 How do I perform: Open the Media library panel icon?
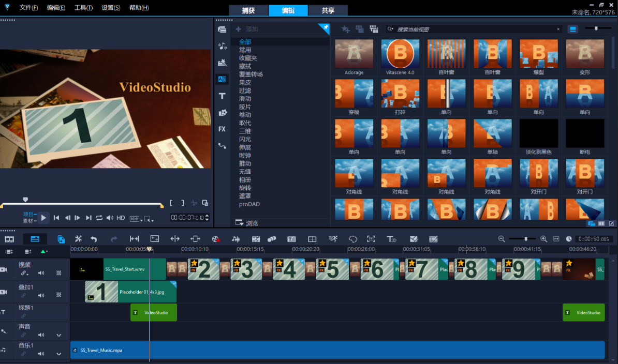[222, 29]
